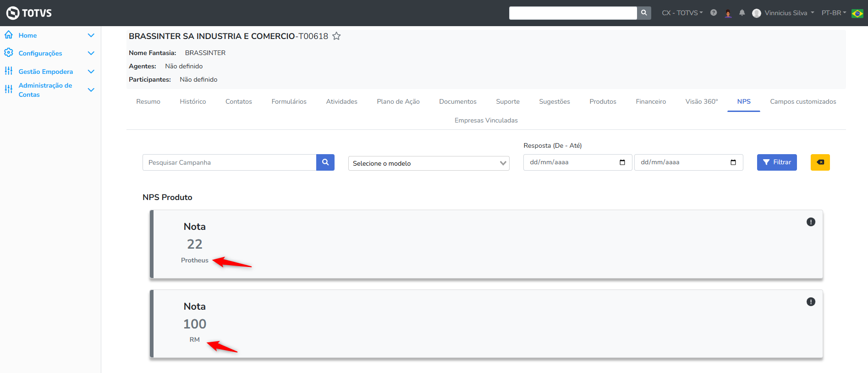Expand the Home menu chevron

click(91, 35)
